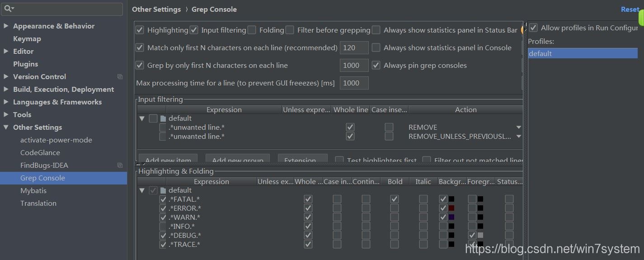Click the WARN row background color swatch
Screen dimensions: 644x260
pyautogui.click(x=451, y=217)
